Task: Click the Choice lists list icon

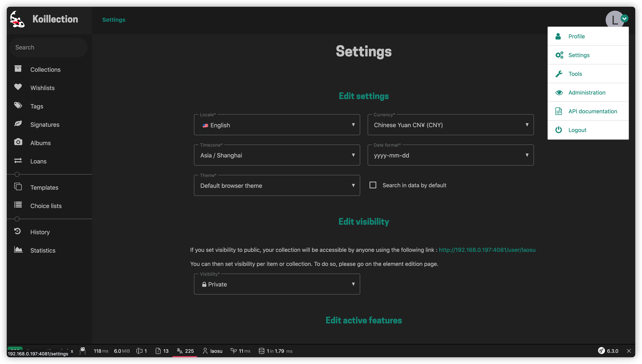Action: [18, 205]
